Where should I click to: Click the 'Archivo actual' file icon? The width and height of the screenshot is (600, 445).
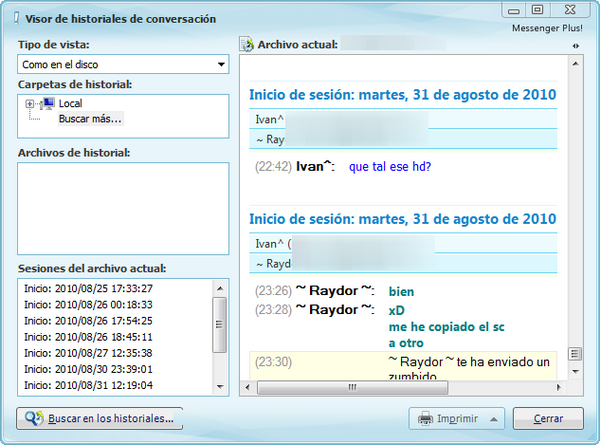point(247,44)
